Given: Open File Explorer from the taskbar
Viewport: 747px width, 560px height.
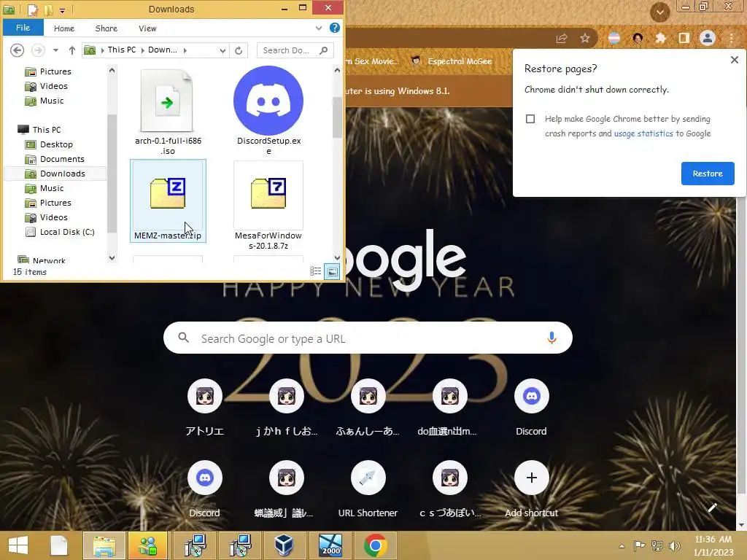Looking at the screenshot, I should pos(104,545).
